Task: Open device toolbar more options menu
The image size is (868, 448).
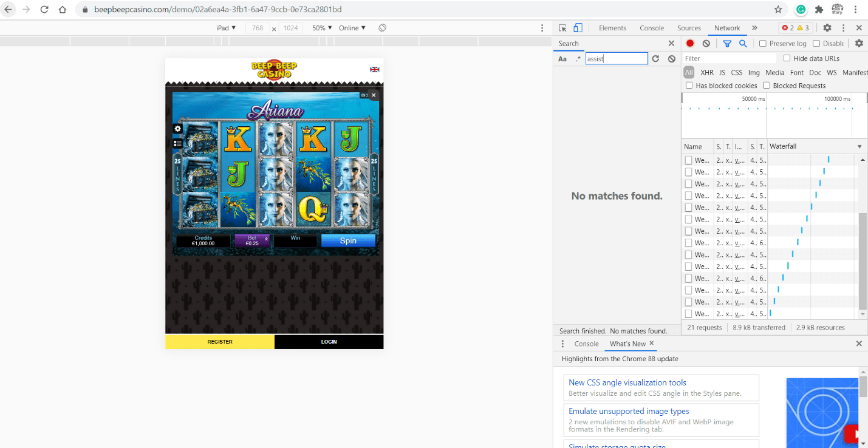Action: click(x=542, y=28)
